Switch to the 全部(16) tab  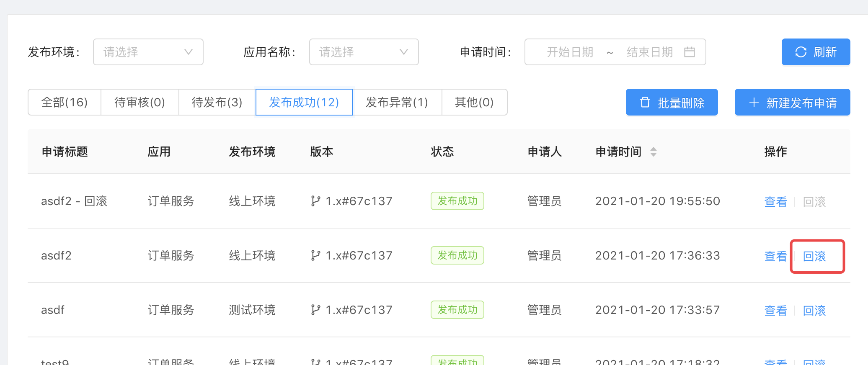[65, 102]
